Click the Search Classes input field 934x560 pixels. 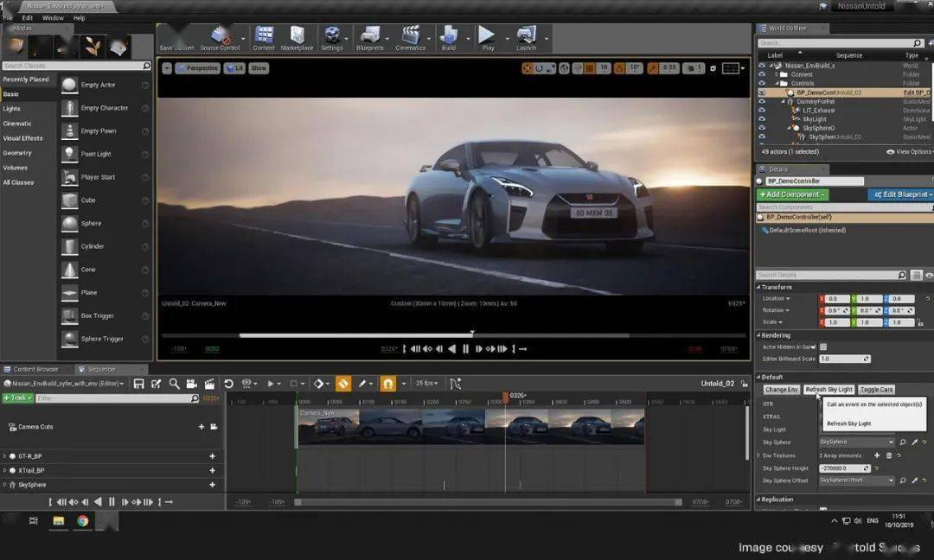click(x=75, y=66)
